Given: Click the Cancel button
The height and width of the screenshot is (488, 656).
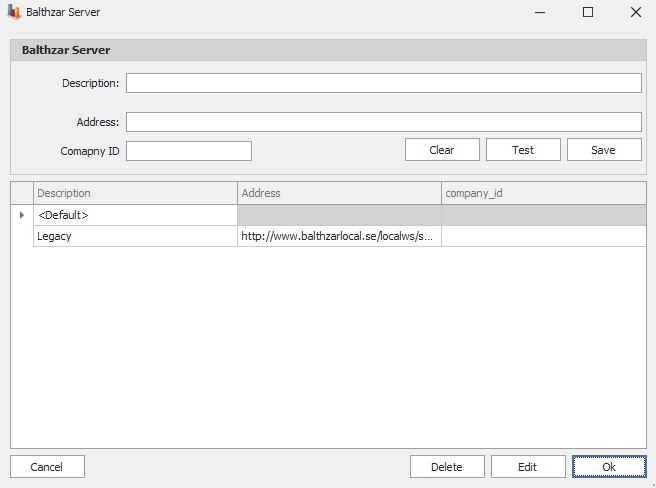Looking at the screenshot, I should point(47,467).
